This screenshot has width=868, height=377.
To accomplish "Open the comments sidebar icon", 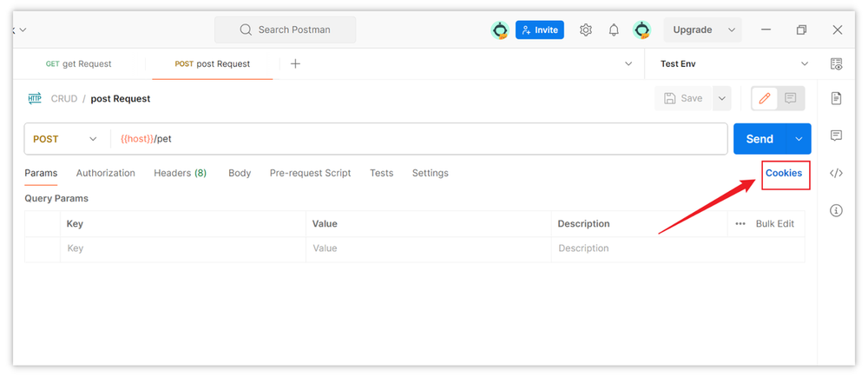I will (x=836, y=136).
